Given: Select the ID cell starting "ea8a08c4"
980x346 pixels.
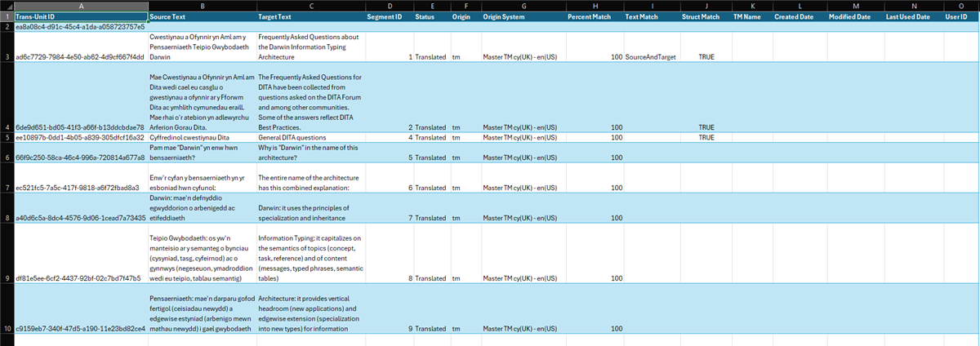Looking at the screenshot, I should pos(81,27).
